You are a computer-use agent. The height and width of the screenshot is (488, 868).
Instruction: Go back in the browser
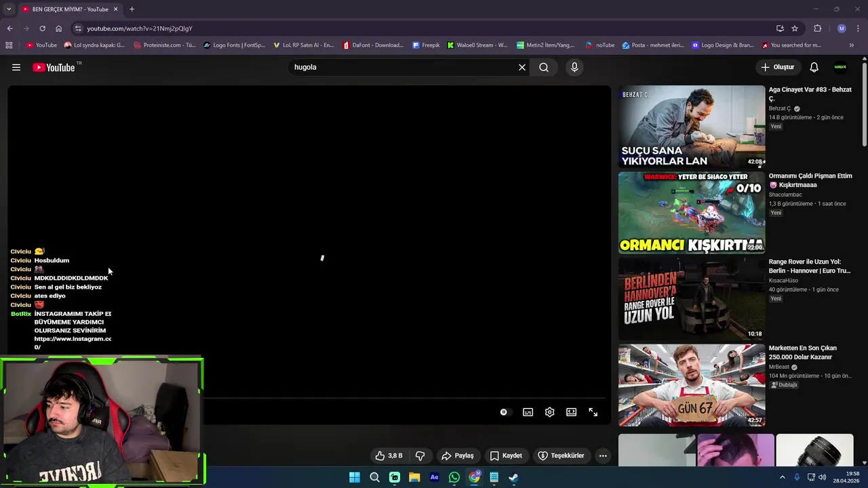pyautogui.click(x=9, y=28)
